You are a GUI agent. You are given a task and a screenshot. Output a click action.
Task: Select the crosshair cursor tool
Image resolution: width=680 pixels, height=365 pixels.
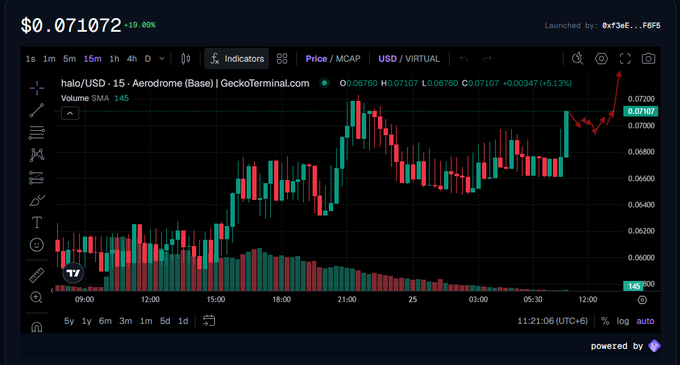(37, 88)
